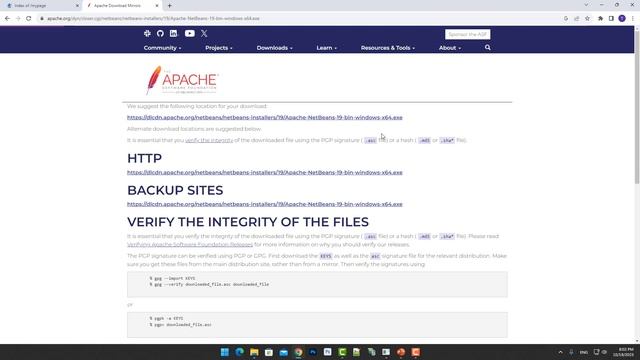Open the 'verify the integrity' link
Image resolution: width=640 pixels, height=360 pixels.
coord(209,140)
